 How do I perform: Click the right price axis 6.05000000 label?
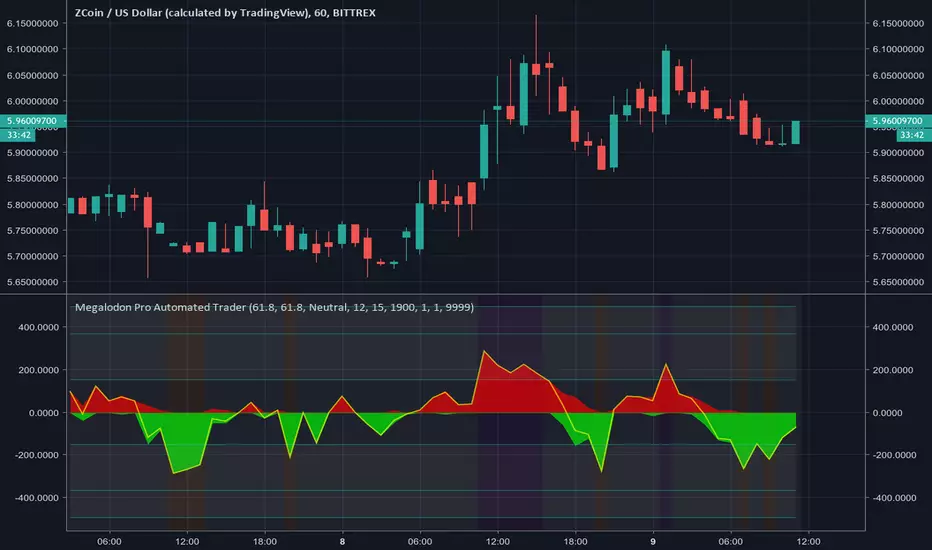click(898, 76)
